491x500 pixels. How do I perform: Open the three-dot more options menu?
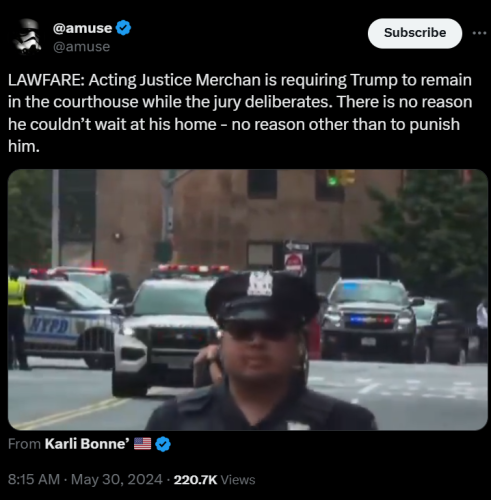click(x=480, y=33)
